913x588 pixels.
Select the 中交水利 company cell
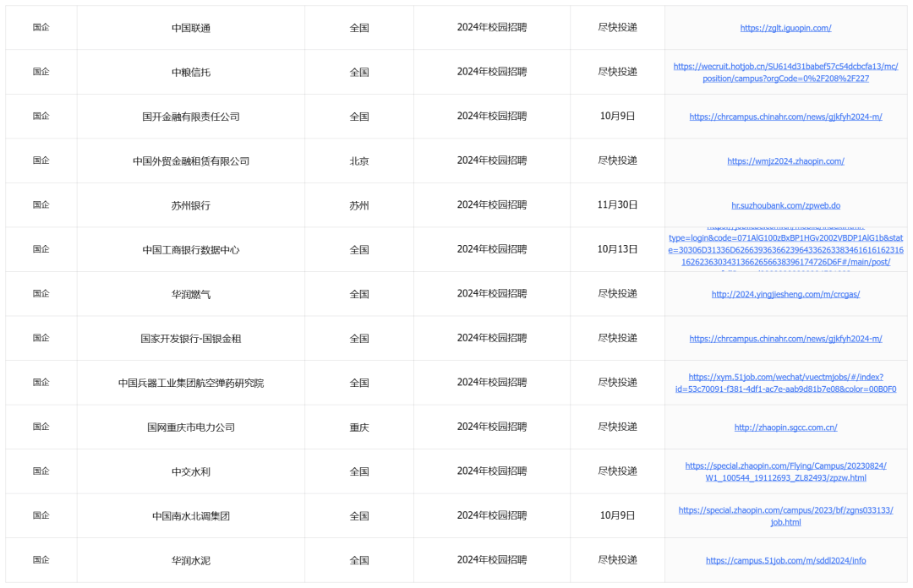point(191,471)
